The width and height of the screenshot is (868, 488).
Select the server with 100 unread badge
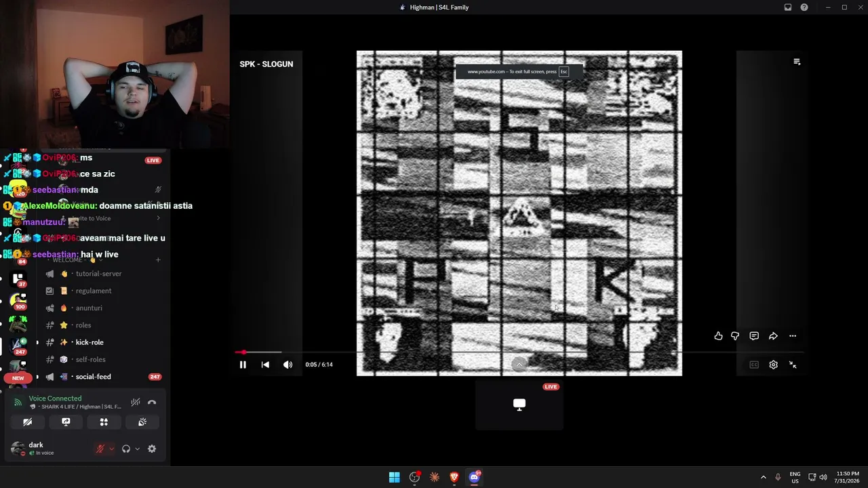pos(18,302)
